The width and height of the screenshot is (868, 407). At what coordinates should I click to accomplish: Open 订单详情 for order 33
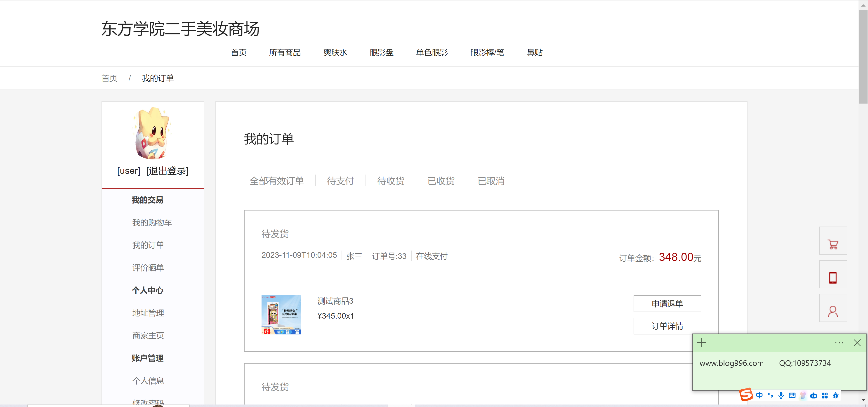667,326
